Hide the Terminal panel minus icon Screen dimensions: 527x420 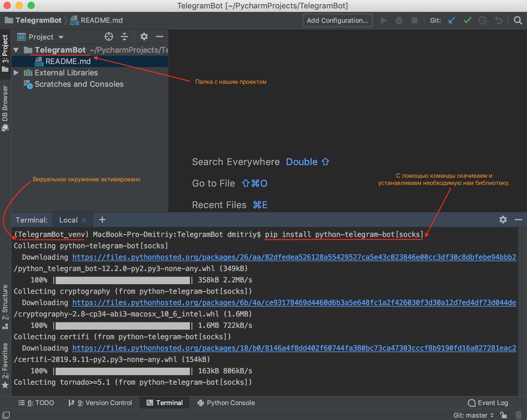tap(519, 219)
